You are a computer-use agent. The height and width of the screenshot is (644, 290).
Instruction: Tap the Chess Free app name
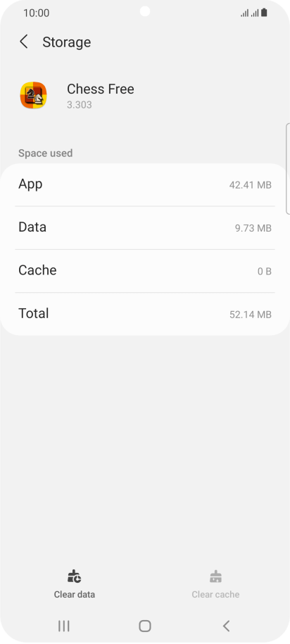(101, 89)
